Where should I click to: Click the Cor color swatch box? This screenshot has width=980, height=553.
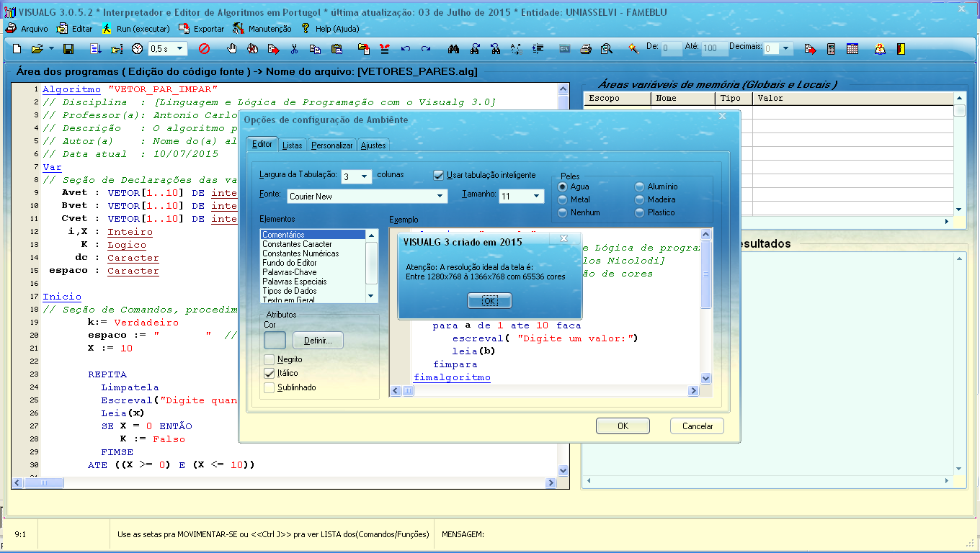pyautogui.click(x=275, y=341)
